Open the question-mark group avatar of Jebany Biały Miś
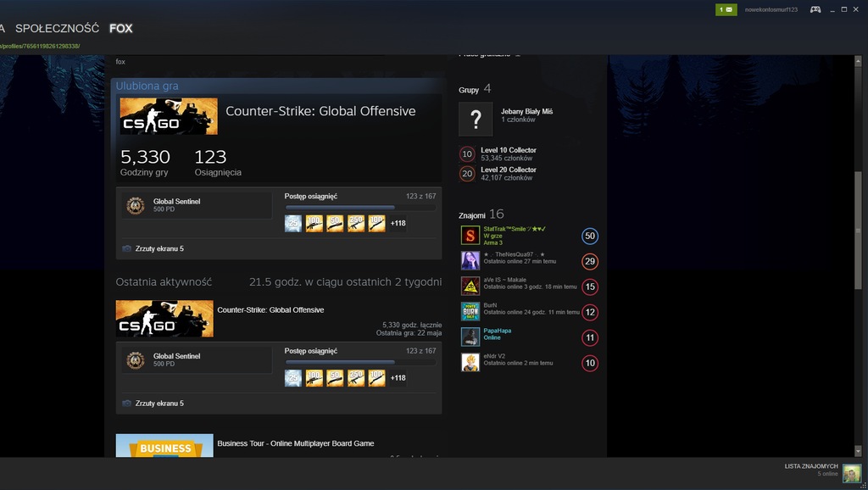 476,119
